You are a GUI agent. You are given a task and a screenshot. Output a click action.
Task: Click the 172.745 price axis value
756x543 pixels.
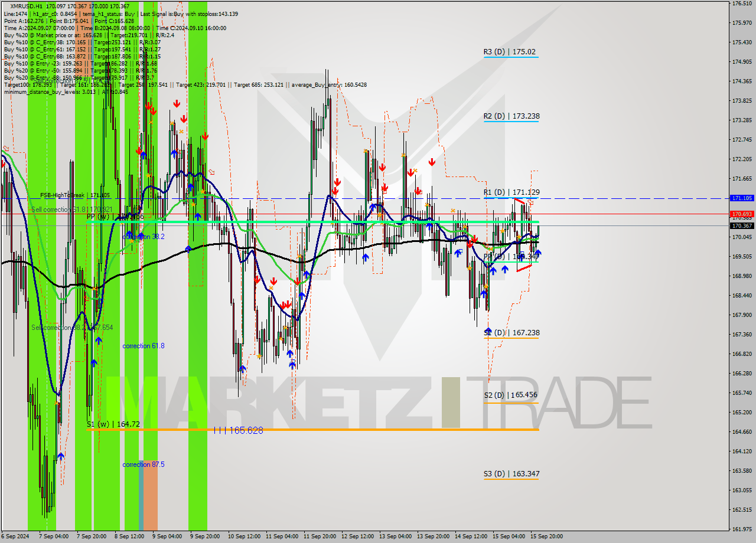(x=741, y=140)
